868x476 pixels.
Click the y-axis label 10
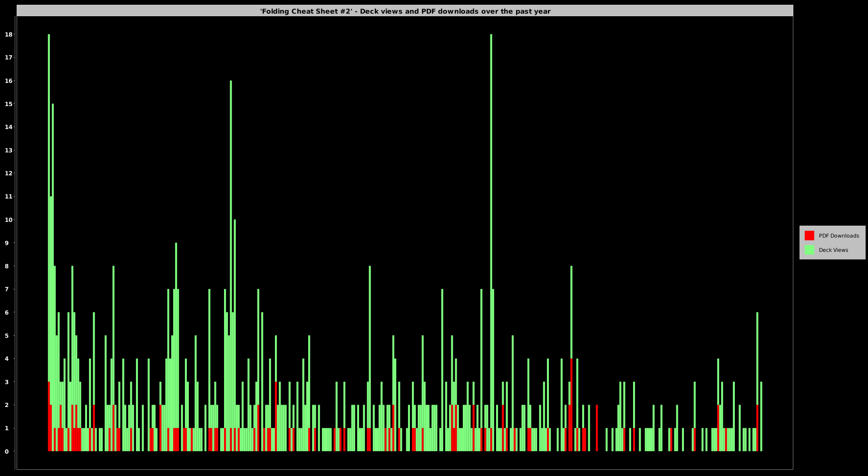click(x=8, y=220)
